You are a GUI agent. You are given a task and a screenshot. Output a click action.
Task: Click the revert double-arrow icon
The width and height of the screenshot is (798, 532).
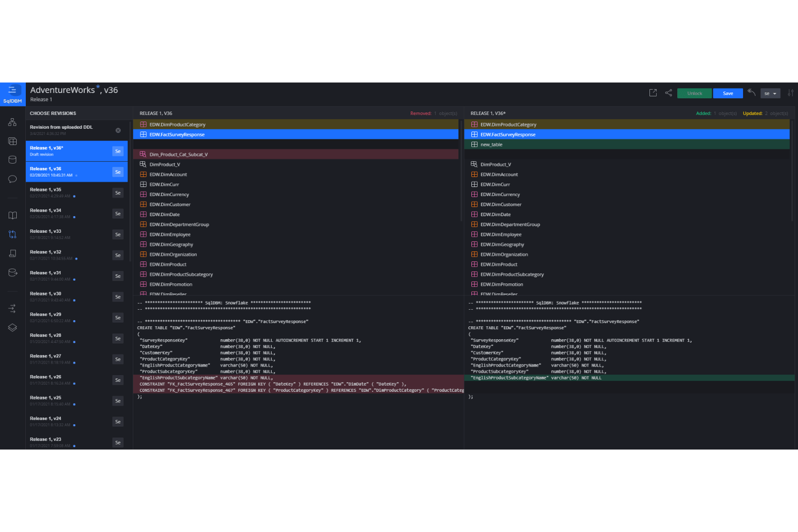752,93
